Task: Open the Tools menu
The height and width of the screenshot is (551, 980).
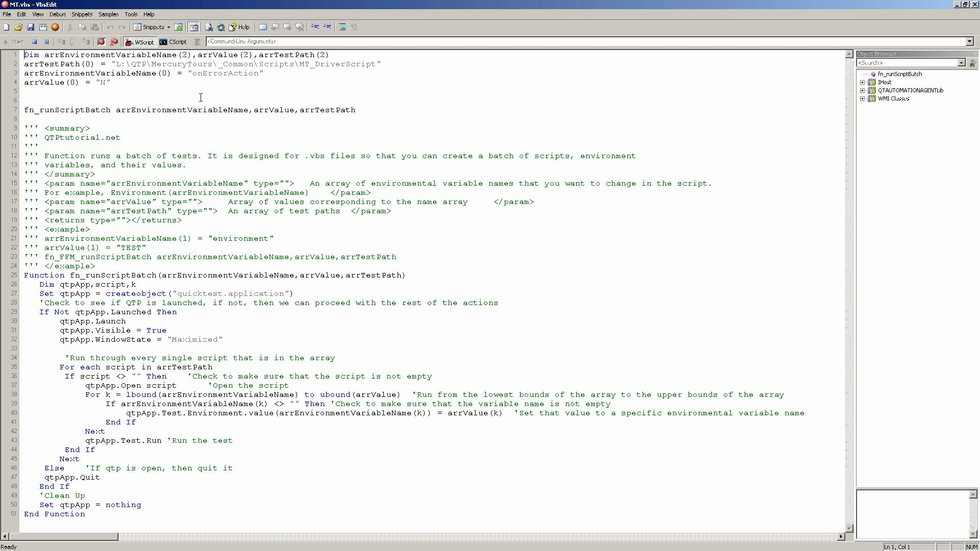Action: click(131, 14)
